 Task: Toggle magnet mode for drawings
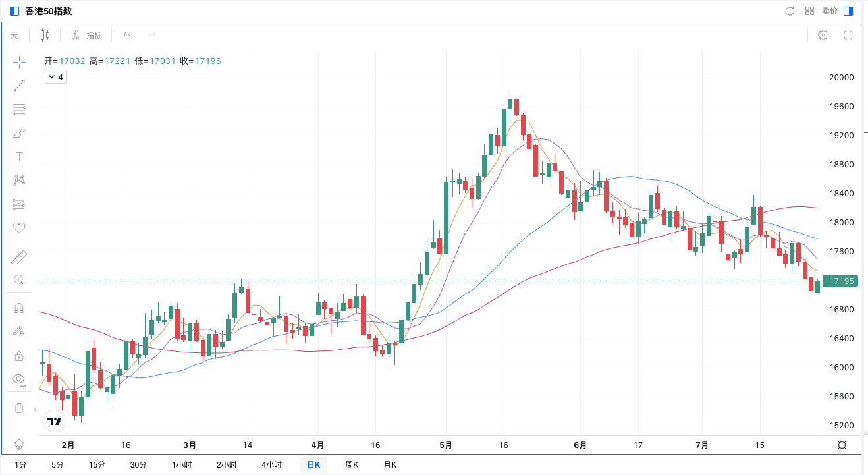pyautogui.click(x=19, y=308)
